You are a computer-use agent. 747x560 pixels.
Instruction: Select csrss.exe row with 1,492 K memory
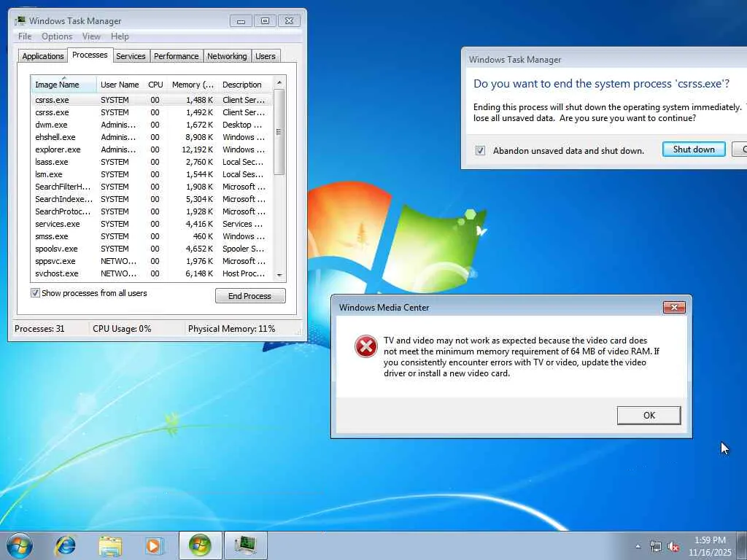pyautogui.click(x=152, y=112)
